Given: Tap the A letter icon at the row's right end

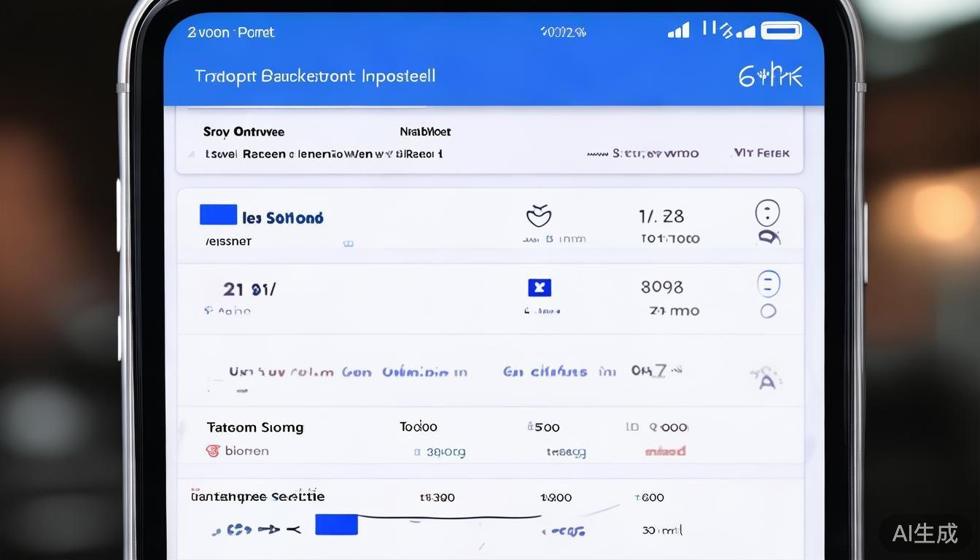Looking at the screenshot, I should (766, 380).
